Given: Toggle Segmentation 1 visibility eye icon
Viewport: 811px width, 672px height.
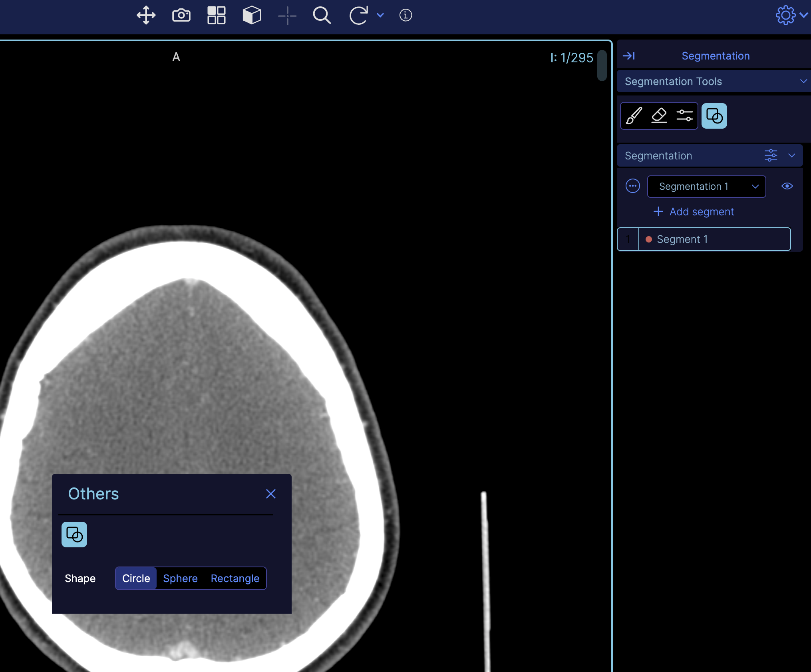Looking at the screenshot, I should pyautogui.click(x=787, y=186).
